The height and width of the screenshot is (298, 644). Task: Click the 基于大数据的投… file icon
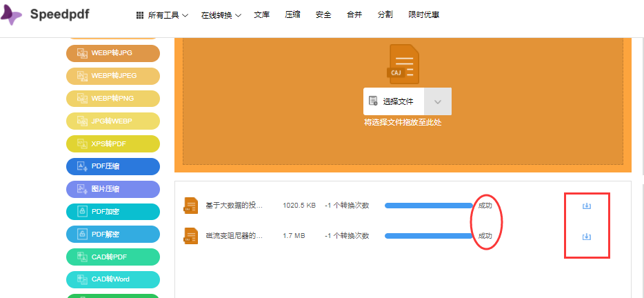pos(190,206)
